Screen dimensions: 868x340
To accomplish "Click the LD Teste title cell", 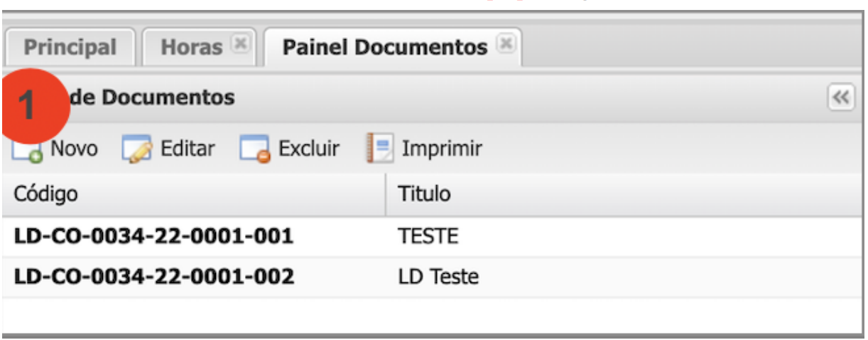I will coord(438,277).
